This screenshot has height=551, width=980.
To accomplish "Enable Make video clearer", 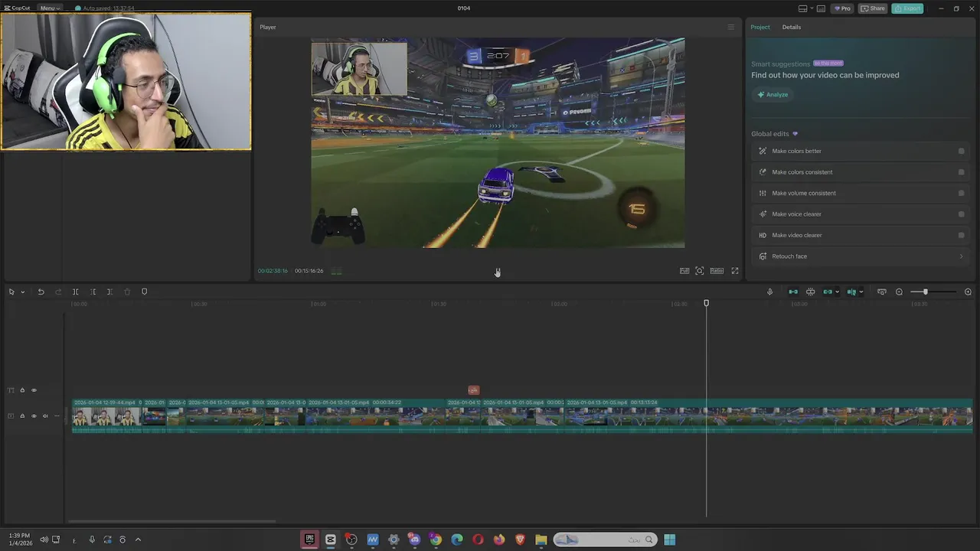I will [962, 235].
